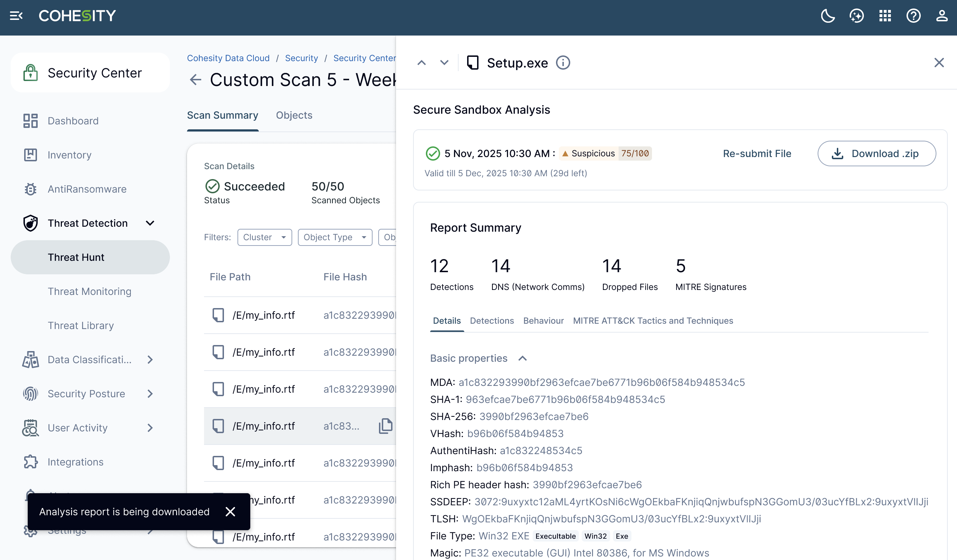Click the back arrow beside Custom Scan 5
The image size is (957, 560).
click(x=196, y=80)
